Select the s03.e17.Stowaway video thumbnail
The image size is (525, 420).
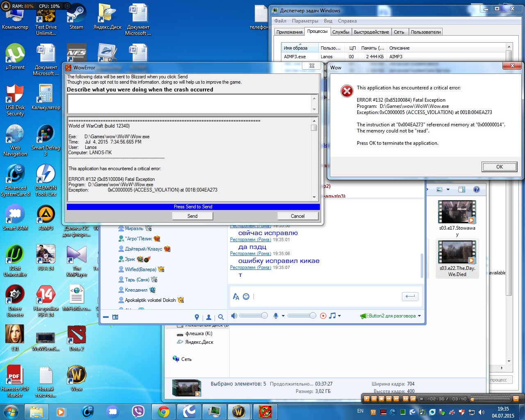tap(457, 219)
